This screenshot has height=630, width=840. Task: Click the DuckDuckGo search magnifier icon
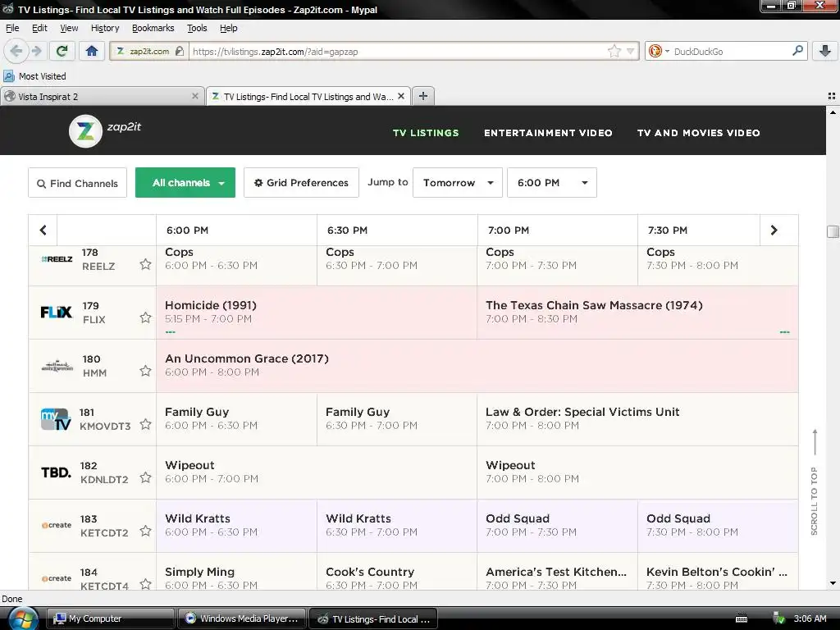pyautogui.click(x=797, y=51)
